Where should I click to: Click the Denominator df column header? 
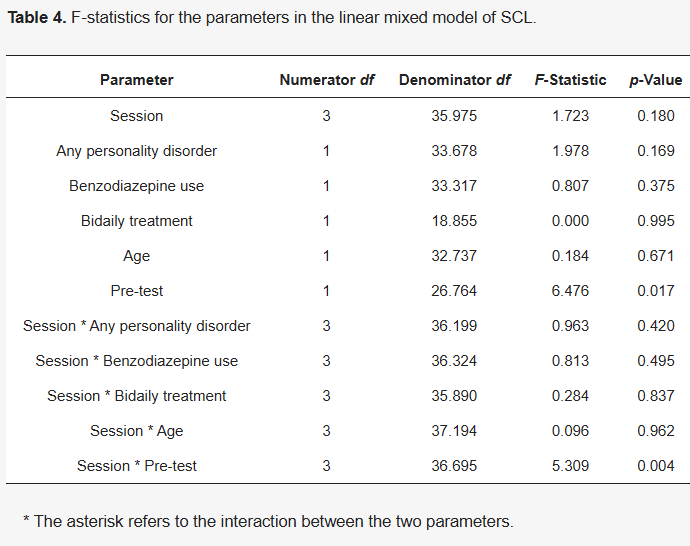(x=455, y=80)
